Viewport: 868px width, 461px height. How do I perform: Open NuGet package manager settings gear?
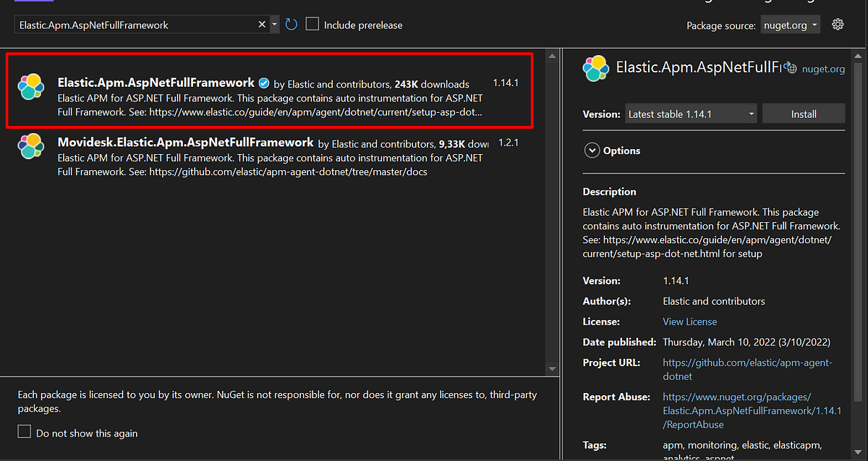(838, 24)
